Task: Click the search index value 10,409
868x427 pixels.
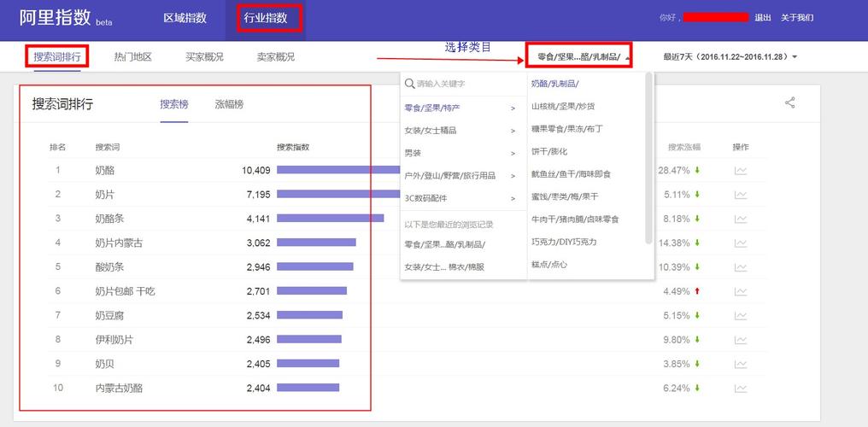Action: point(255,171)
